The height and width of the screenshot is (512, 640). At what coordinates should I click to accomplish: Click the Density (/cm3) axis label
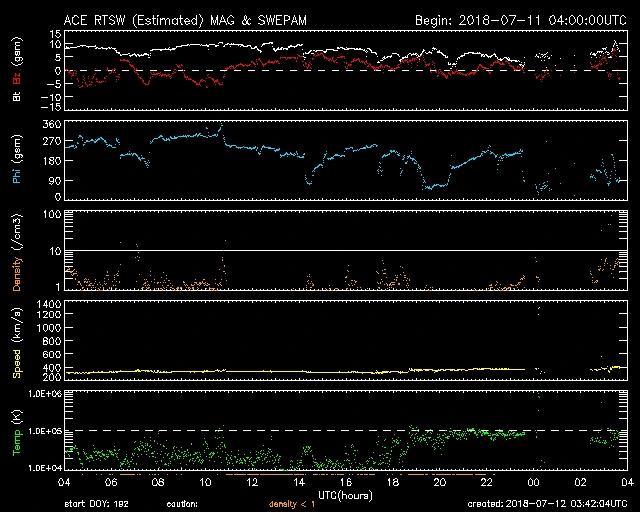(x=16, y=256)
